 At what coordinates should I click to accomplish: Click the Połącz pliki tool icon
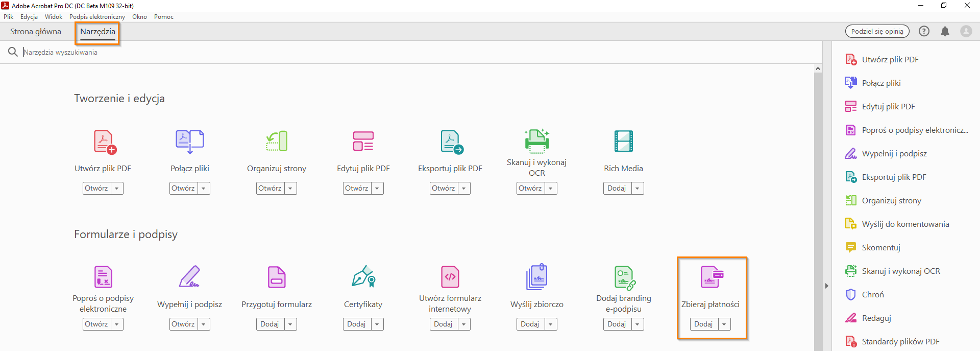click(x=190, y=142)
